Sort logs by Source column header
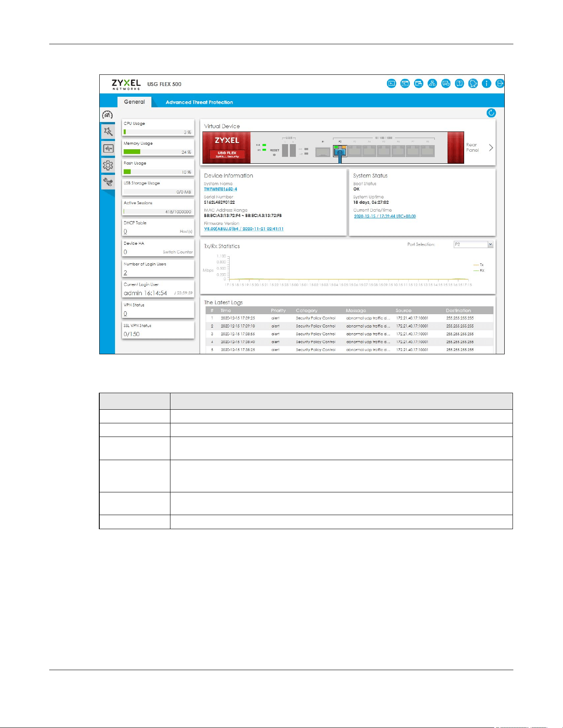Screen dimensions: 563x728 click(403, 310)
